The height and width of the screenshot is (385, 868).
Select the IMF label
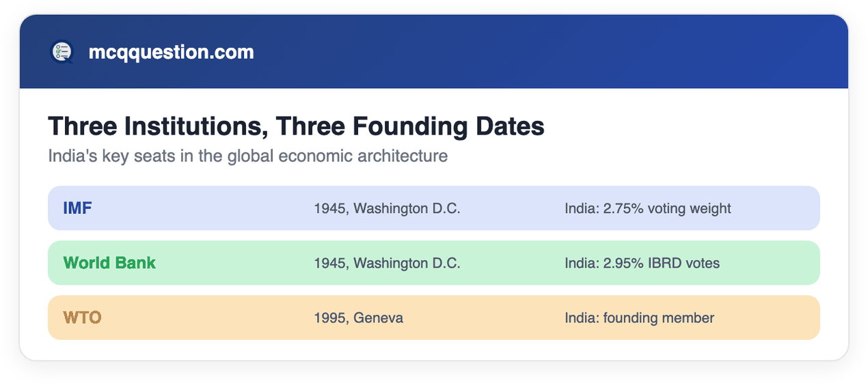[x=77, y=208]
